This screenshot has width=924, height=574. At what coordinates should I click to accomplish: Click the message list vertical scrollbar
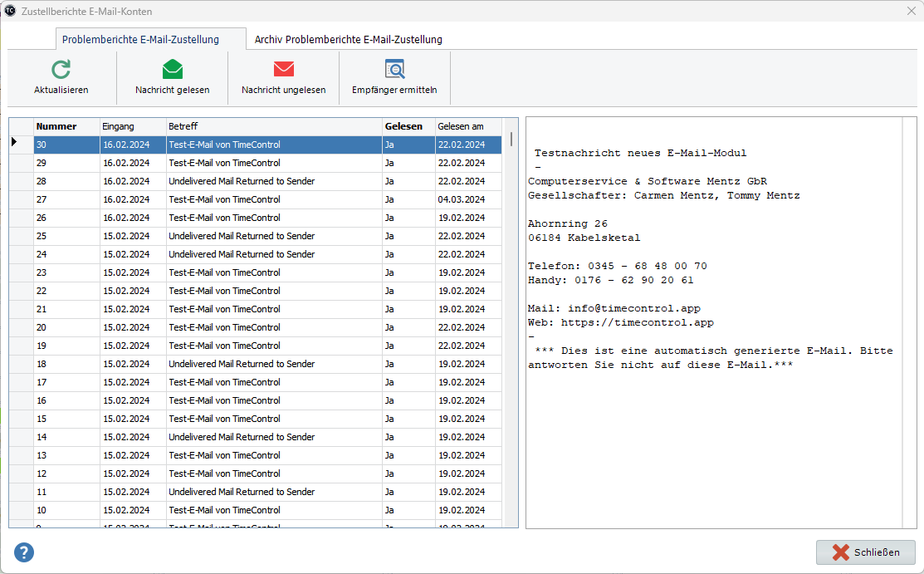(511, 332)
